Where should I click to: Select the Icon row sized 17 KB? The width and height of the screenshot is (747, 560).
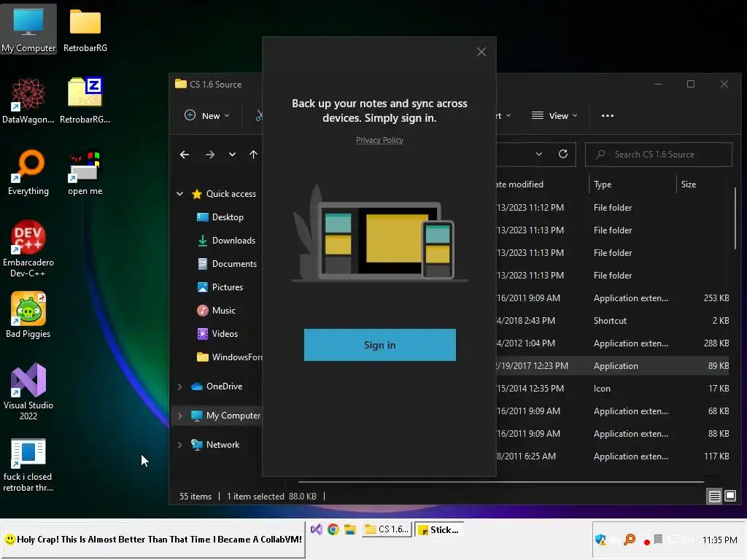[613, 389]
